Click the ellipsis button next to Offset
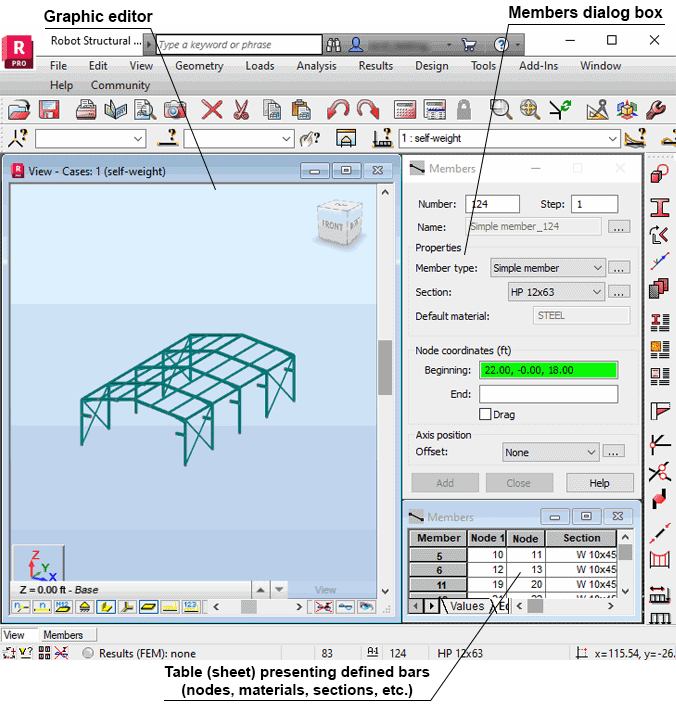 613,452
